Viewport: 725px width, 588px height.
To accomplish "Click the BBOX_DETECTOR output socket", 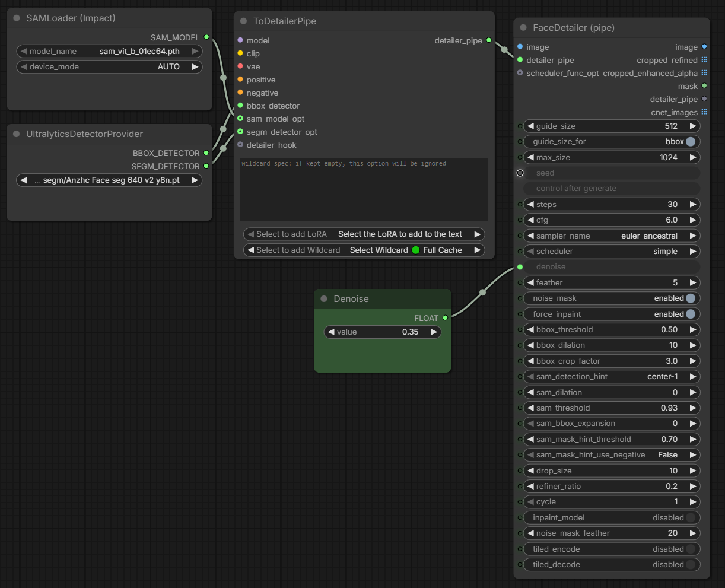I will pos(206,153).
